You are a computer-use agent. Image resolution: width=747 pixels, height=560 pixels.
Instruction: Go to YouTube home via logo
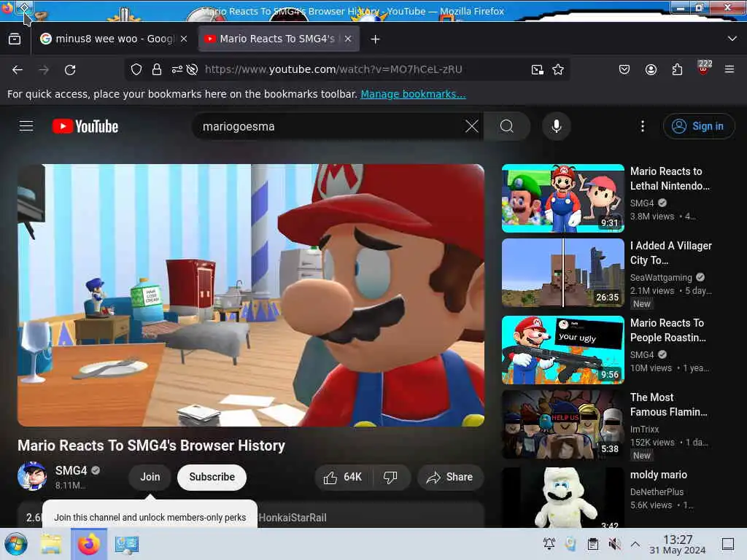(85, 126)
